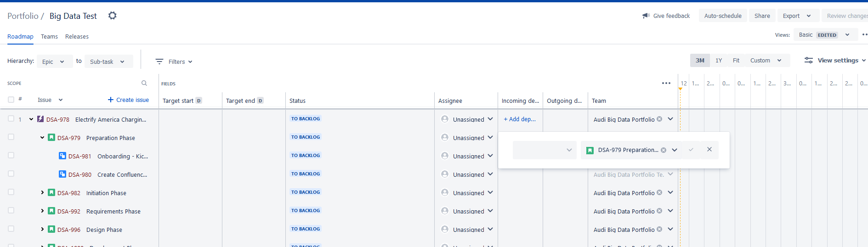Screen dimensions: 868x247
Task: Remove team from DSA-996 row
Action: pyautogui.click(x=659, y=229)
